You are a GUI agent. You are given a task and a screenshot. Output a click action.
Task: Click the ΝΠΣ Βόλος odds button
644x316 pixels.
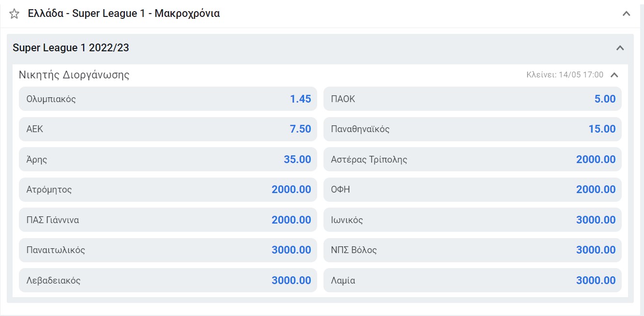coord(473,250)
